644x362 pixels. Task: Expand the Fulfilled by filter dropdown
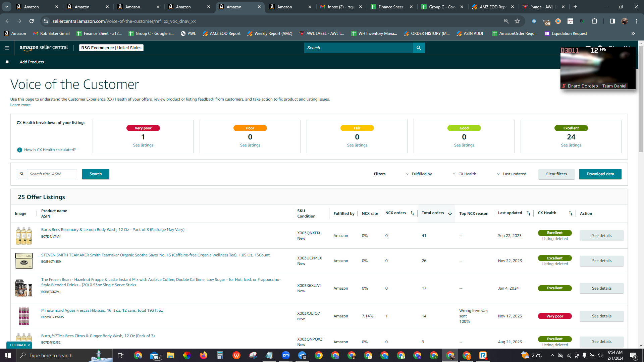click(x=419, y=174)
